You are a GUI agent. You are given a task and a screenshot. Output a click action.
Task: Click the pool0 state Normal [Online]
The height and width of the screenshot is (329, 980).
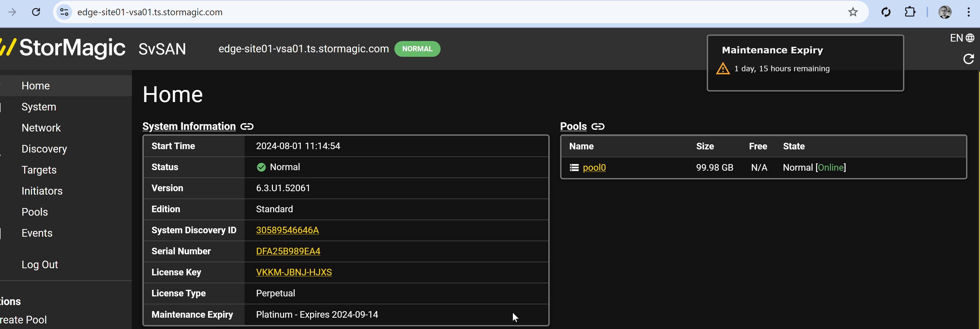point(814,168)
